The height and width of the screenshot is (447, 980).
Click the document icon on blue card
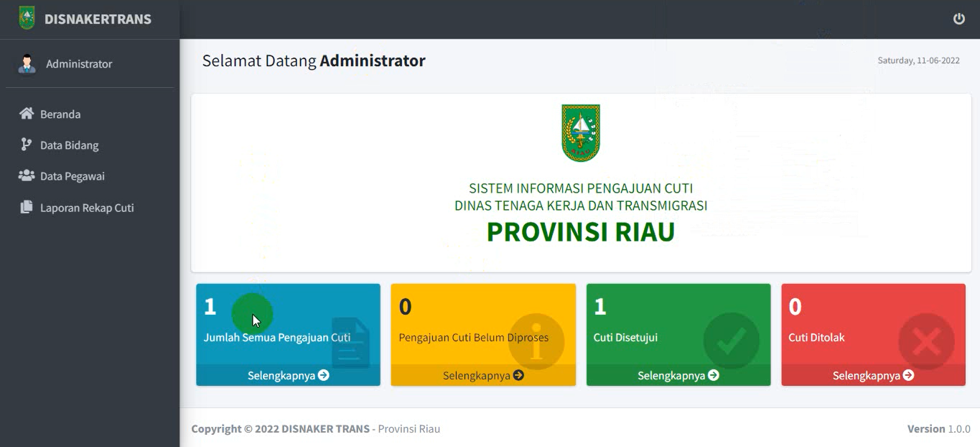(351, 343)
